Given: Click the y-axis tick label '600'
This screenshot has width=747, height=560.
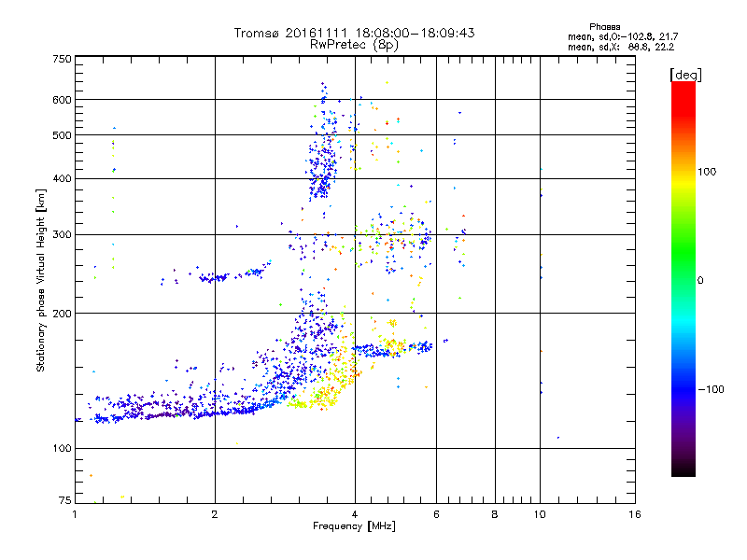Looking at the screenshot, I should (x=62, y=100).
